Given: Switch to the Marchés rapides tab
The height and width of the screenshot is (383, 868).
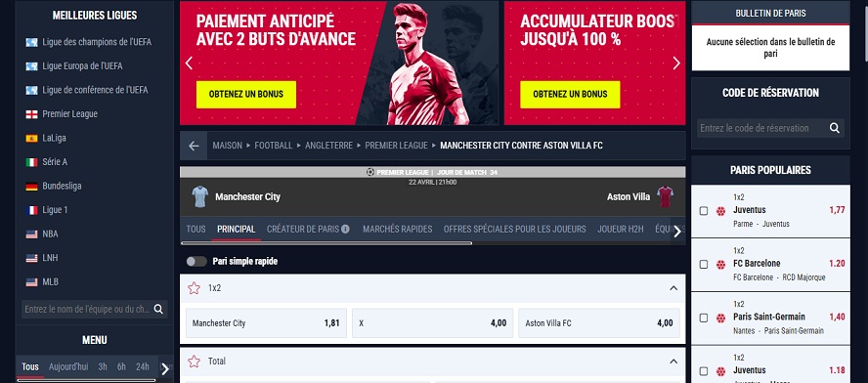Looking at the screenshot, I should (397, 230).
